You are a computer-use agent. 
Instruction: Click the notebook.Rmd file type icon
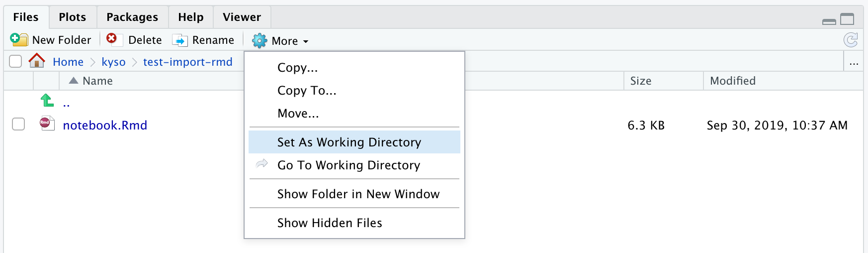(47, 123)
